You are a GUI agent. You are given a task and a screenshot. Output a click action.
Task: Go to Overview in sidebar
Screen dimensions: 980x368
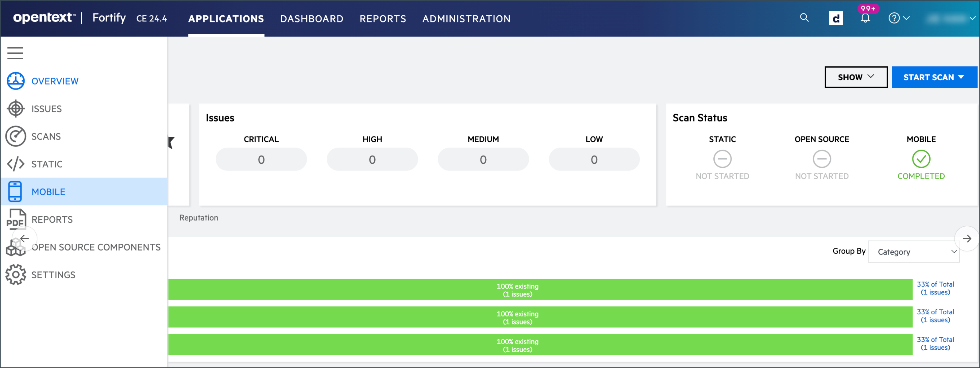55,81
